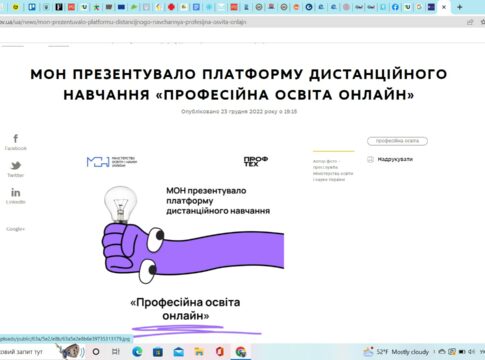Click the volume speaker icon in system tray
485x360 pixels.
click(471, 352)
